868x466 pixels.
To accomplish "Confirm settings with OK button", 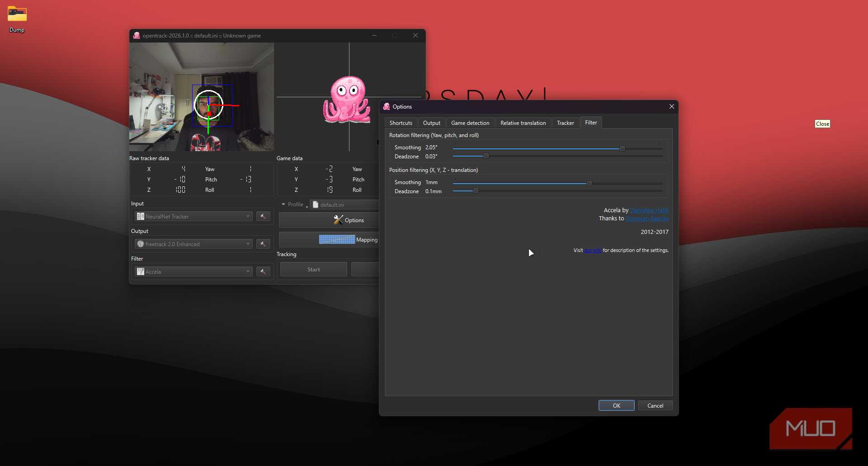I will pos(616,405).
